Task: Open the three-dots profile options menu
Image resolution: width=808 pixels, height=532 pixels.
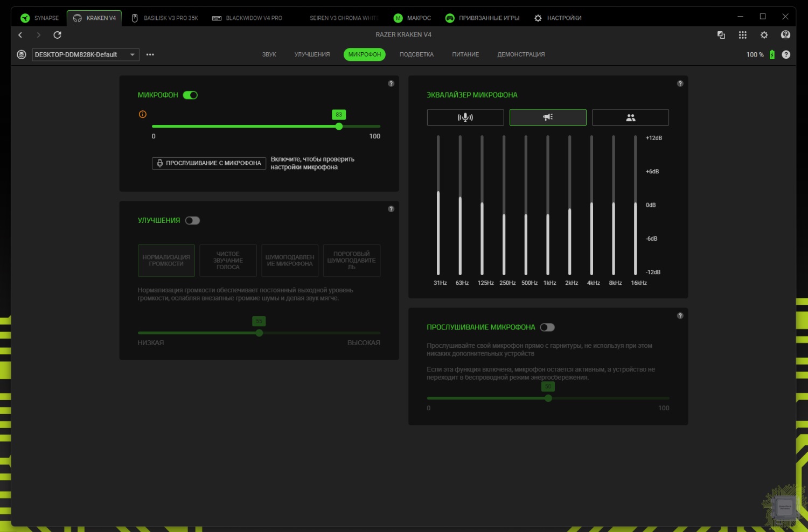Action: (150, 54)
